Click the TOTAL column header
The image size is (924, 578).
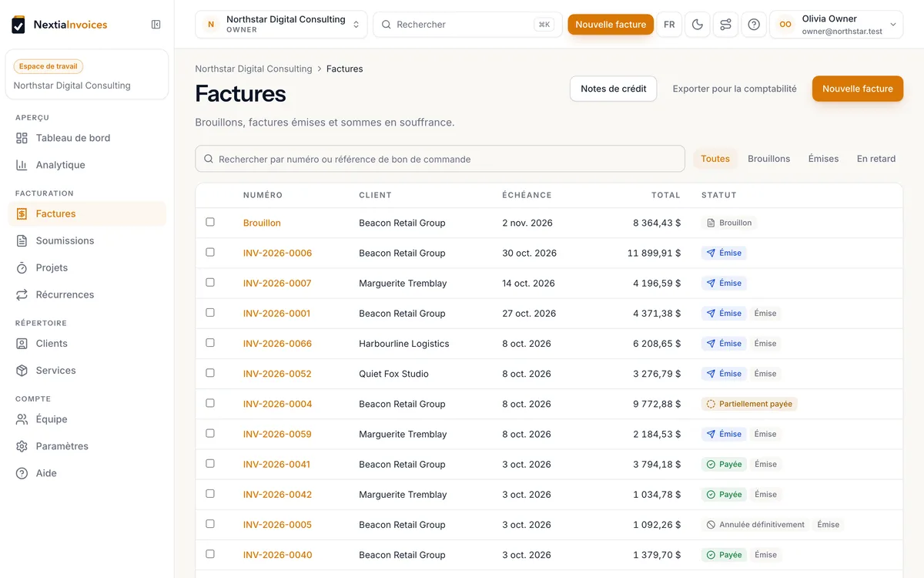666,195
